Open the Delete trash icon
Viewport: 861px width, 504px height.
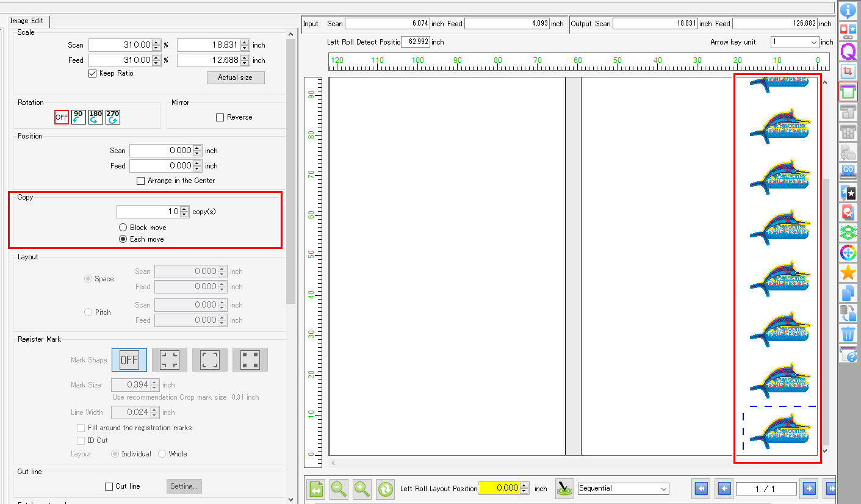[x=848, y=334]
